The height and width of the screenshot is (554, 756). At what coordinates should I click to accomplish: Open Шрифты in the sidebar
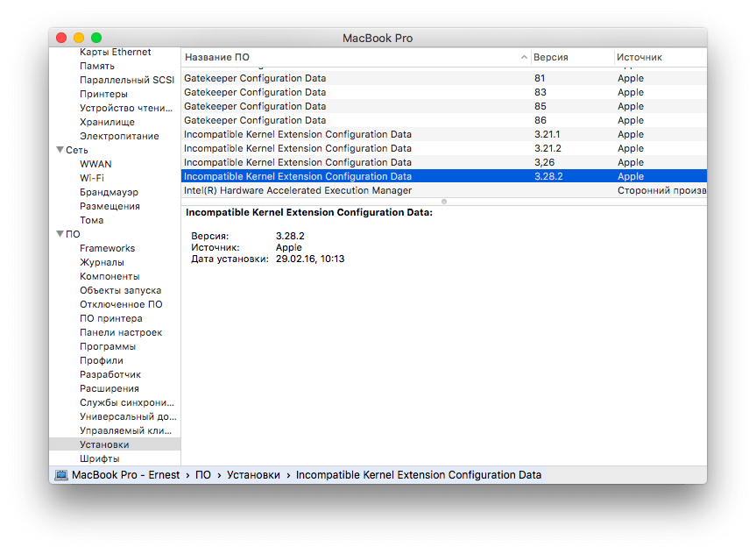(x=99, y=458)
